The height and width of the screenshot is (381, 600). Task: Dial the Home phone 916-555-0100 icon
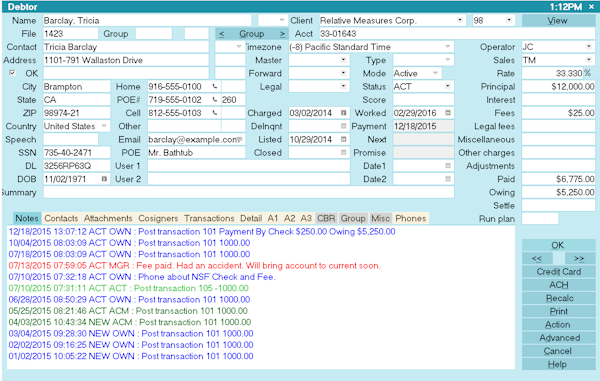[215, 87]
